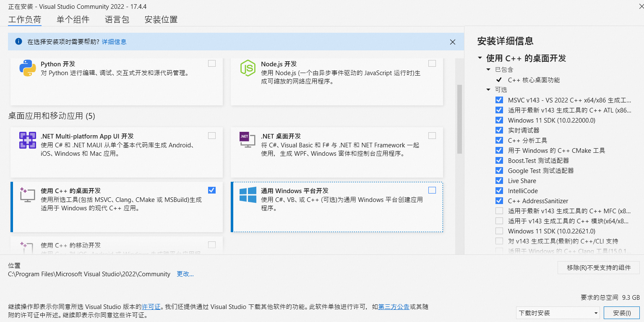Image resolution: width=644 pixels, height=322 pixels.
Task: Click the C++ mobile development icon
Action: (26, 247)
